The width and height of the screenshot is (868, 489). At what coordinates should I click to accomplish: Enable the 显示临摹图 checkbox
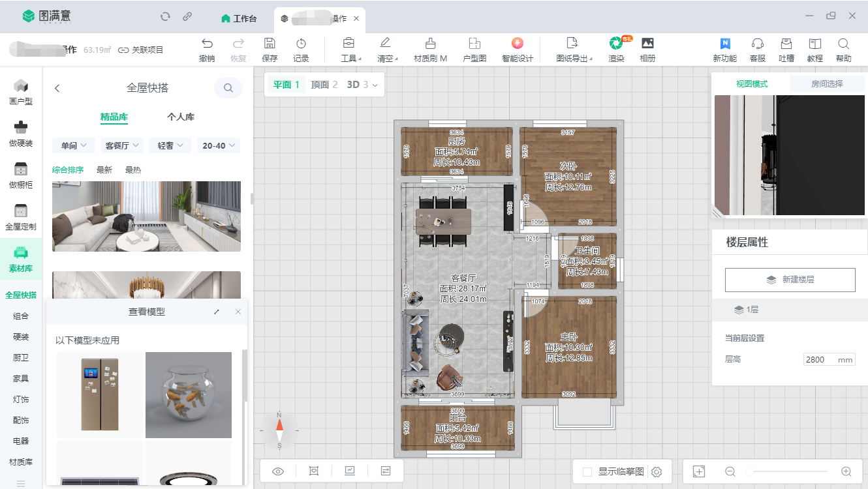[x=587, y=471]
